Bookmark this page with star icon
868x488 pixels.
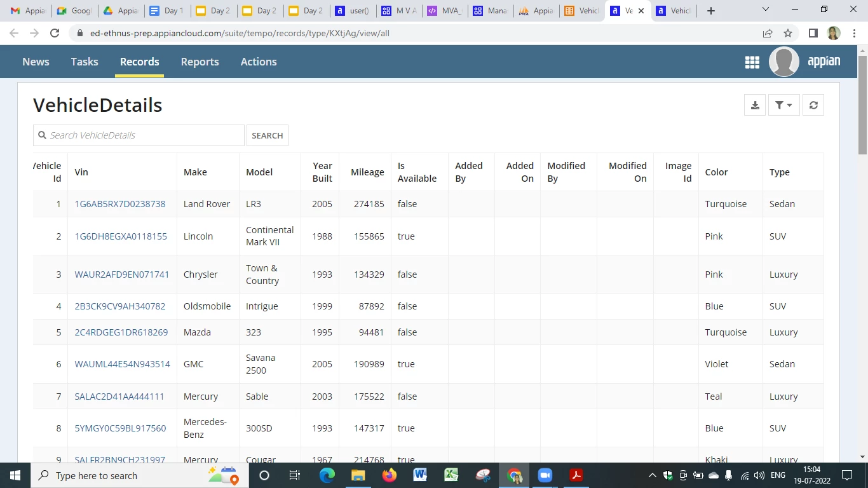point(788,33)
